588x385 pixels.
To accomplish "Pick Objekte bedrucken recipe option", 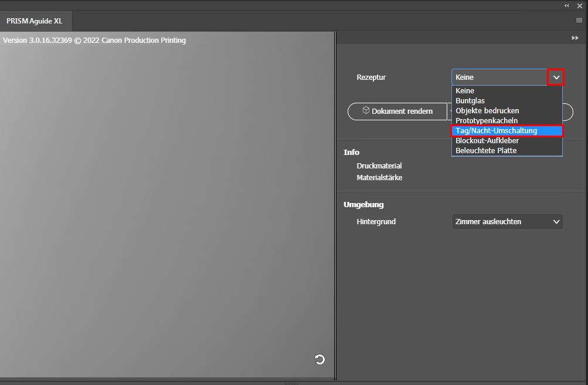I will [x=507, y=111].
